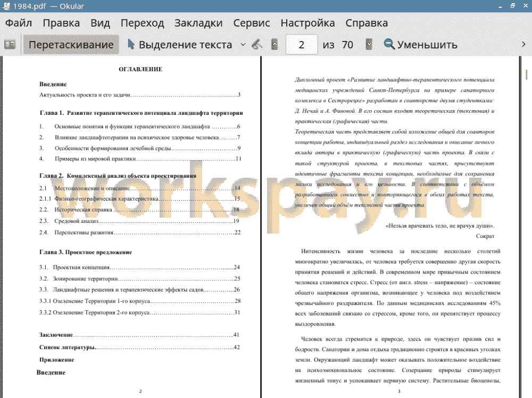The width and height of the screenshot is (532, 398).
Task: Click the "Средовой анализ" contents line
Action: pos(139,221)
